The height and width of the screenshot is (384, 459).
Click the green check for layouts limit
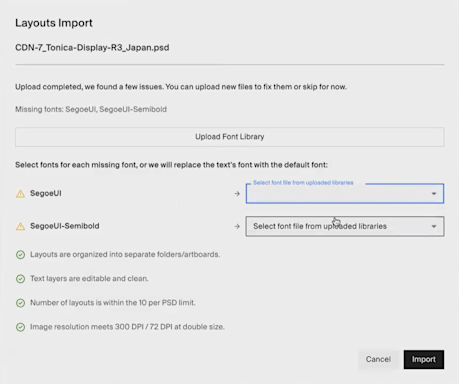(x=20, y=303)
